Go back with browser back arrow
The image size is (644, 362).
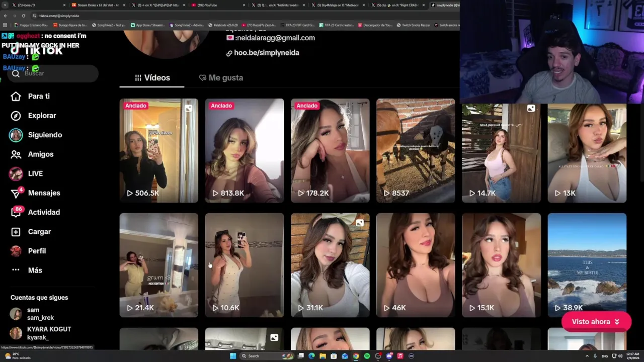tap(6, 16)
